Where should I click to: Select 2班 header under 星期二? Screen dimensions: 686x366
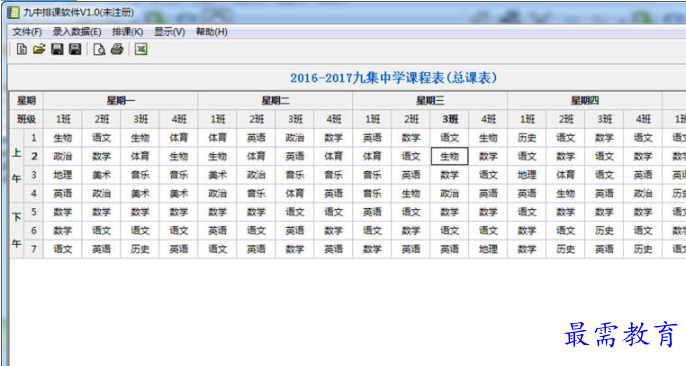pos(256,119)
